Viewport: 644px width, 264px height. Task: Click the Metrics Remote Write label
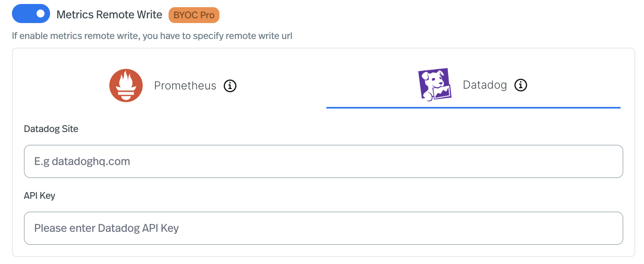(x=110, y=14)
